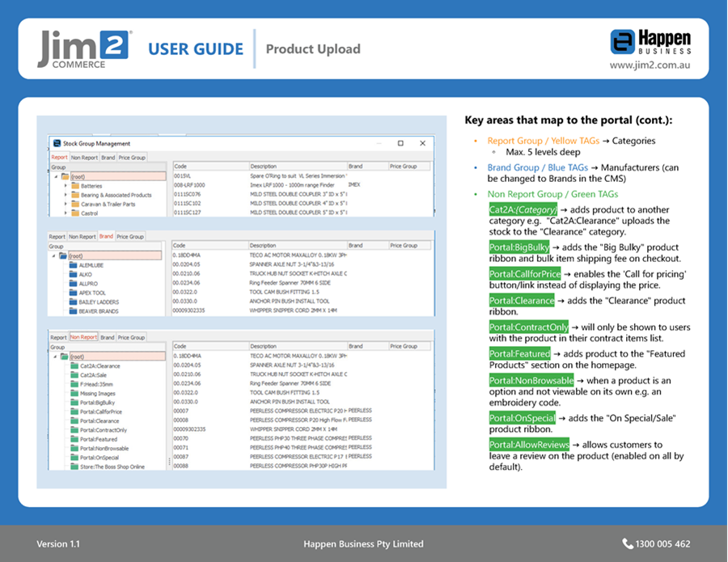Click 'PEERLESS PHP40 THREE PHASE' description

click(x=298, y=447)
